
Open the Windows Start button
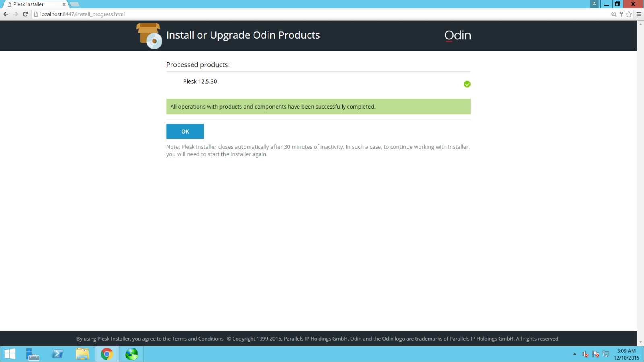[x=10, y=354]
